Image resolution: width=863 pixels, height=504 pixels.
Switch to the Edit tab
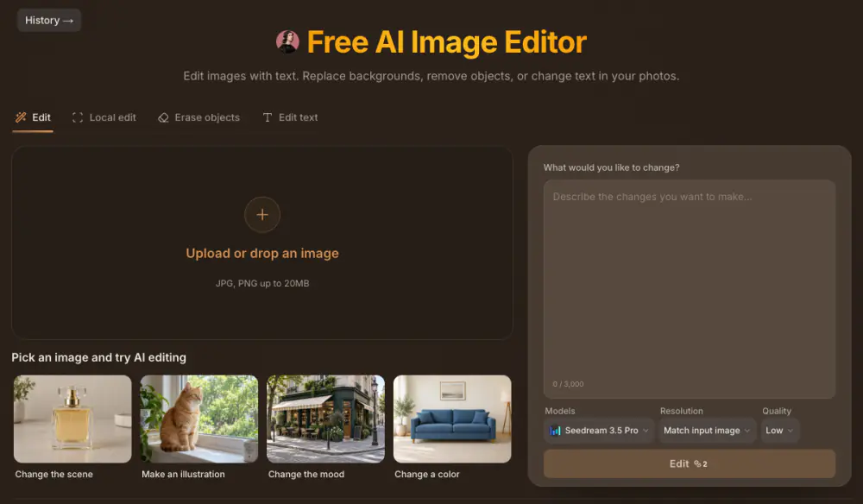[33, 117]
